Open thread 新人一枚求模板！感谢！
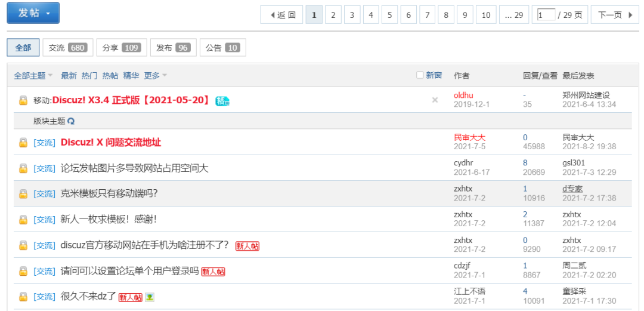Screen dimensions: 644x311 pyautogui.click(x=109, y=220)
